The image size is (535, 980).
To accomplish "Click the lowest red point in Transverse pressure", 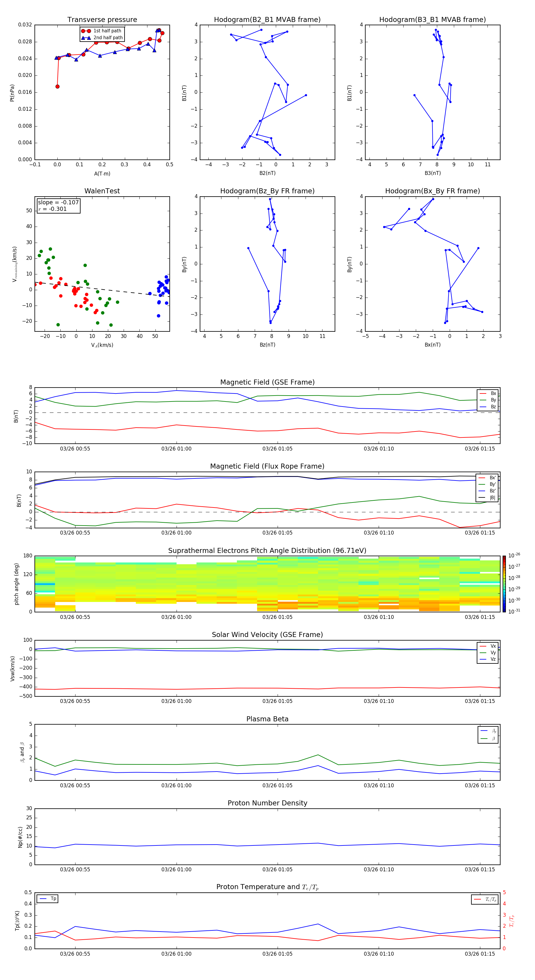I will point(57,87).
